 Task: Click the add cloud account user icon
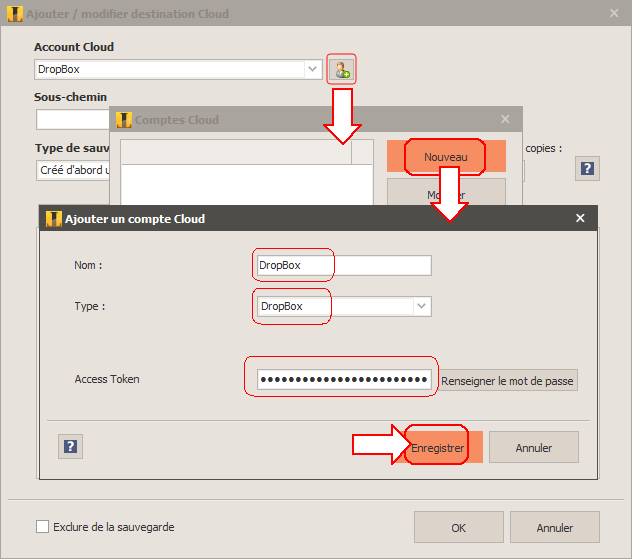pos(341,69)
